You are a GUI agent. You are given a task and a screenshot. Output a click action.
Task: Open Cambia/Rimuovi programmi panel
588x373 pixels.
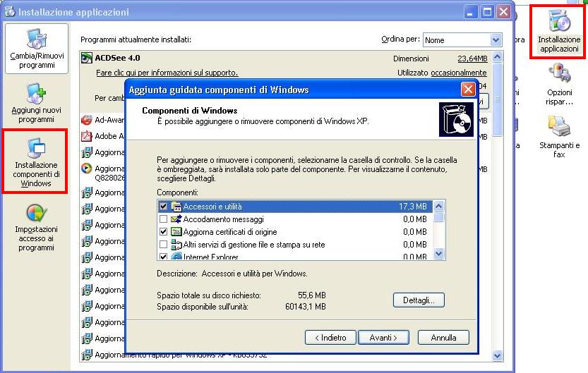coord(37,49)
